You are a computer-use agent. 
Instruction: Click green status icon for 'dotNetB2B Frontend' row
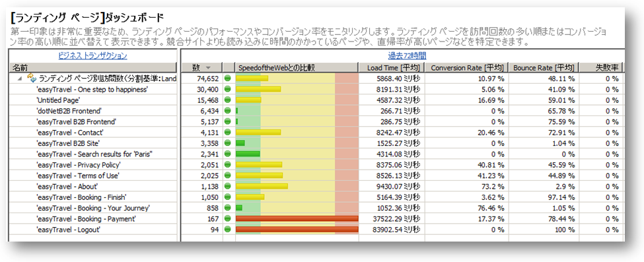coord(227,110)
